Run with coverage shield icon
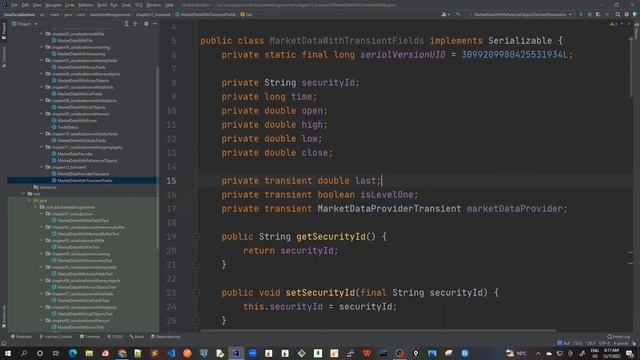Image resolution: width=640 pixels, height=360 pixels. tap(598, 14)
